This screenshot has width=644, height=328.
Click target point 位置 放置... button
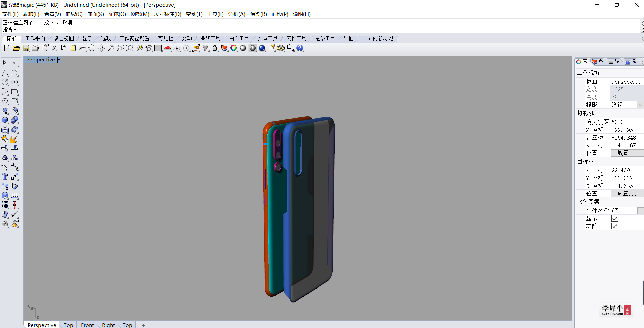(x=627, y=193)
